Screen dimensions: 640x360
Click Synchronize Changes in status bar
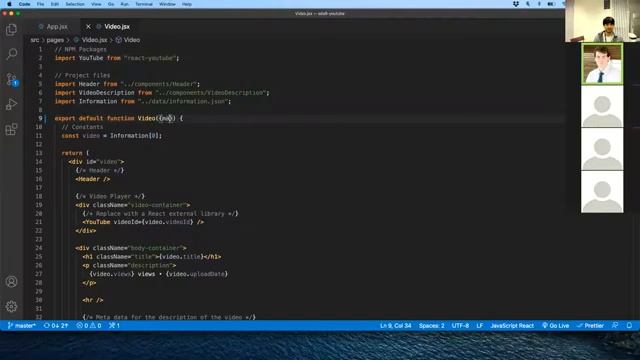click(56, 326)
